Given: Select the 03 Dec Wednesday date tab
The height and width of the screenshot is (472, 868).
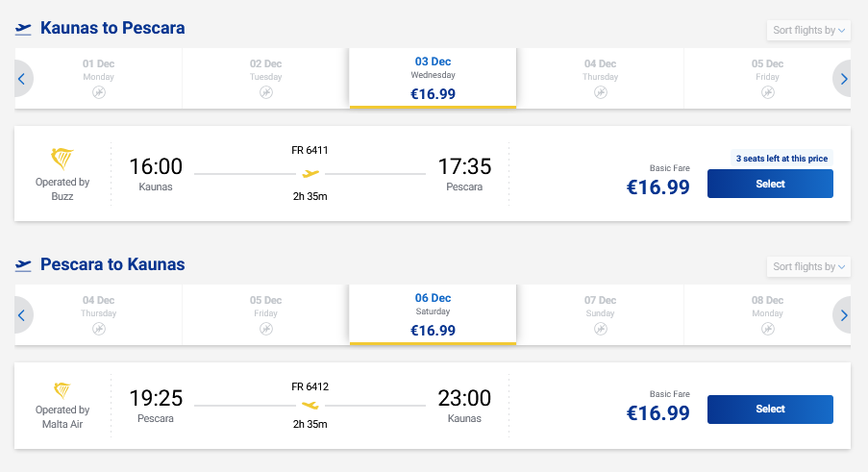Looking at the screenshot, I should tap(433, 78).
